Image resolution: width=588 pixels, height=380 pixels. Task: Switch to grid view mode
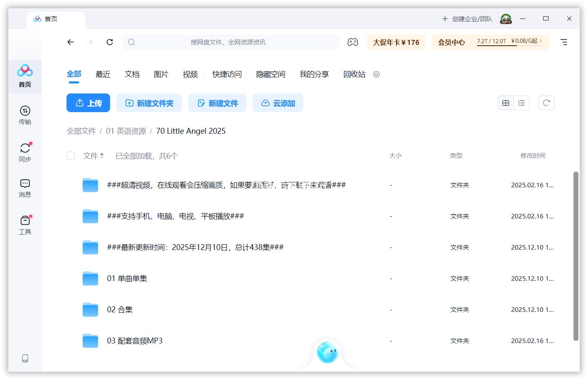[506, 103]
